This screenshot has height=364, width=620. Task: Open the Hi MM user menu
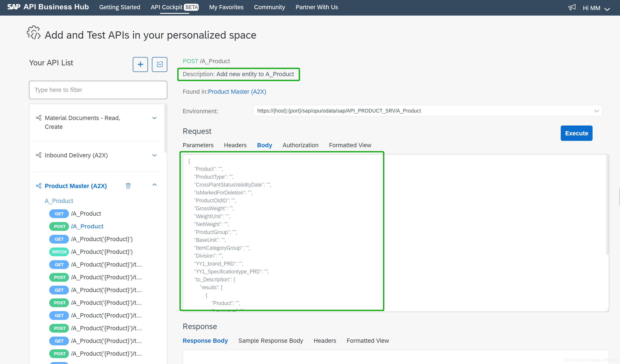coord(596,8)
